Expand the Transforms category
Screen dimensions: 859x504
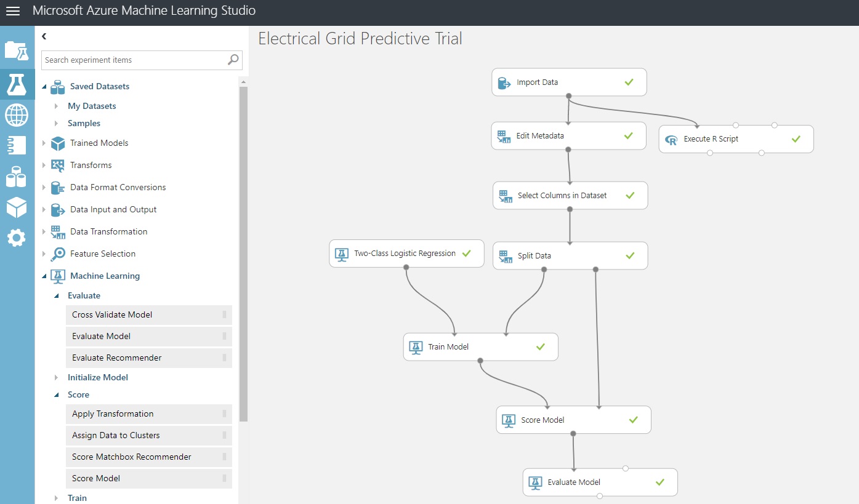(x=44, y=166)
